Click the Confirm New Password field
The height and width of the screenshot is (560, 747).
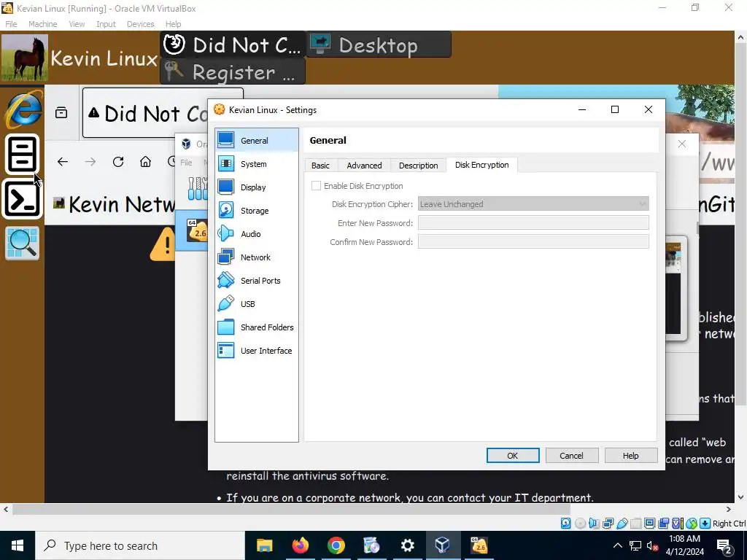pos(533,242)
